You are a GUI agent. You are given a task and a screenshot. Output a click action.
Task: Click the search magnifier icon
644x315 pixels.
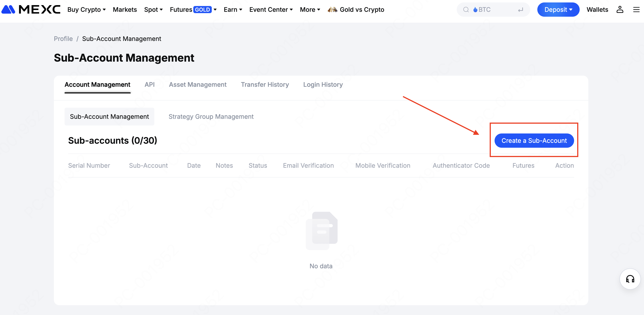coord(466,10)
